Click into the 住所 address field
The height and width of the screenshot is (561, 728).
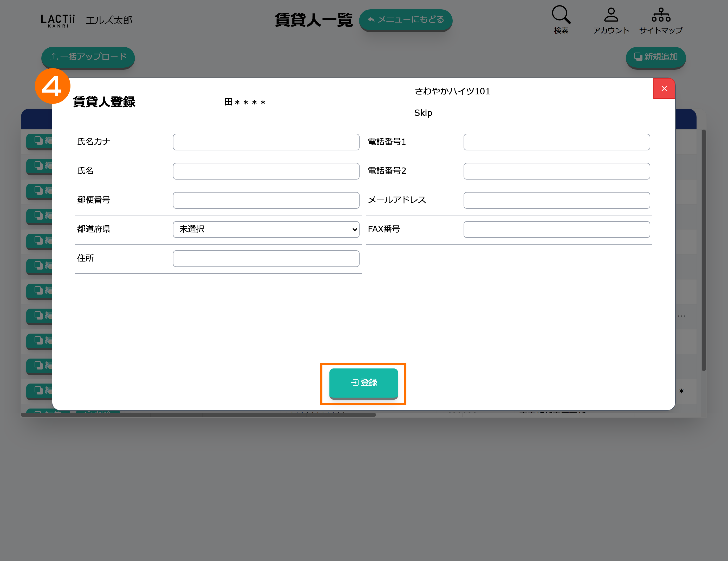tap(266, 258)
